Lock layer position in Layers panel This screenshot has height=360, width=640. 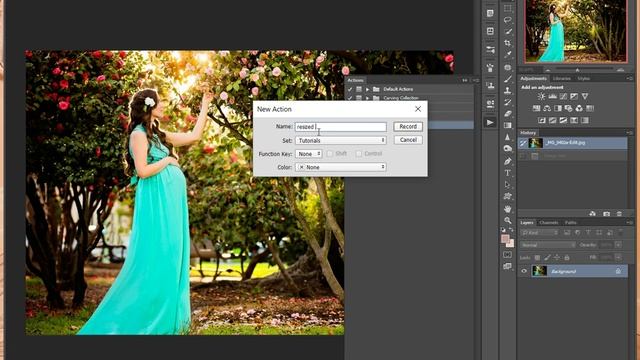click(x=557, y=258)
